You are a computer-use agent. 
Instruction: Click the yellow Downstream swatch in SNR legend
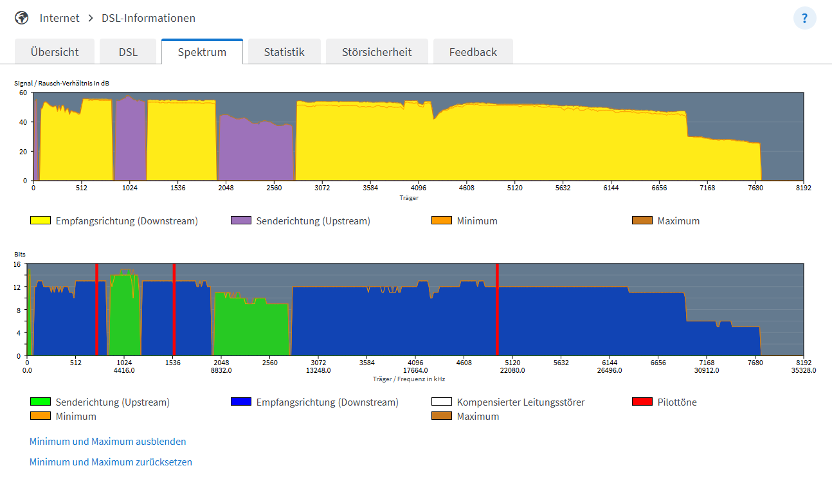(41, 221)
